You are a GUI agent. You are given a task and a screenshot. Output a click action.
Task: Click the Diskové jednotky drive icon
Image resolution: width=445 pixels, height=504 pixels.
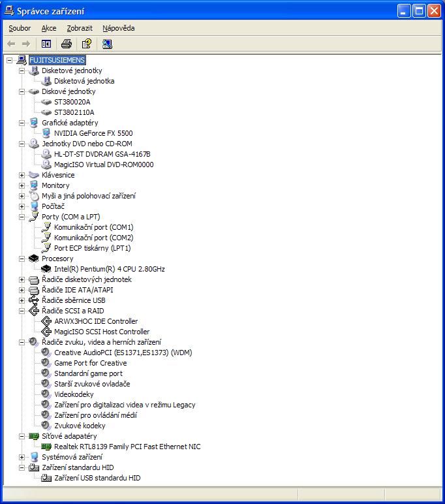pos(34,91)
